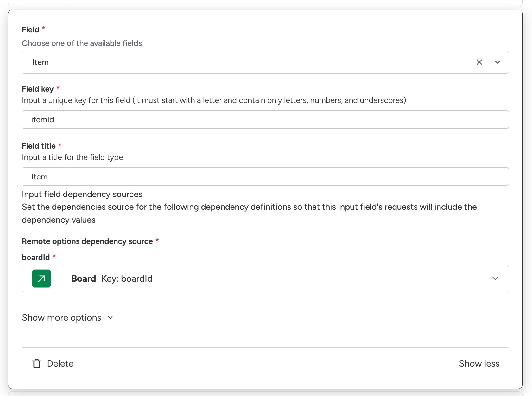Collapse the panel with Show less
The height and width of the screenshot is (396, 532).
[479, 364]
